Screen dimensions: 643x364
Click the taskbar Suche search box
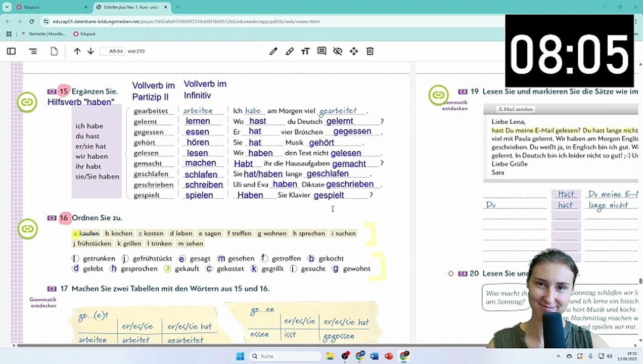(x=286, y=356)
